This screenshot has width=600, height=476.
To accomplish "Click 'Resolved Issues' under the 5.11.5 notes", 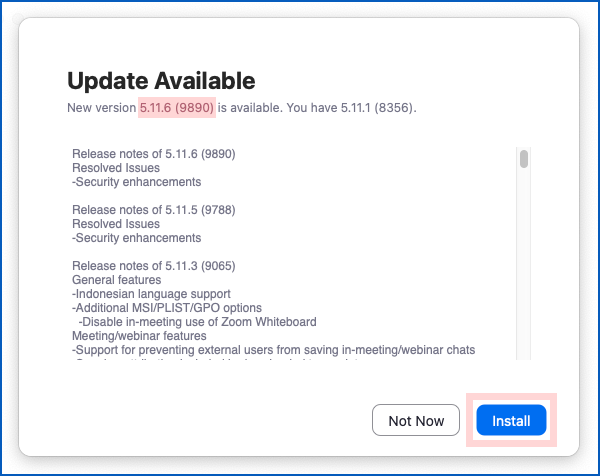I will [114, 224].
